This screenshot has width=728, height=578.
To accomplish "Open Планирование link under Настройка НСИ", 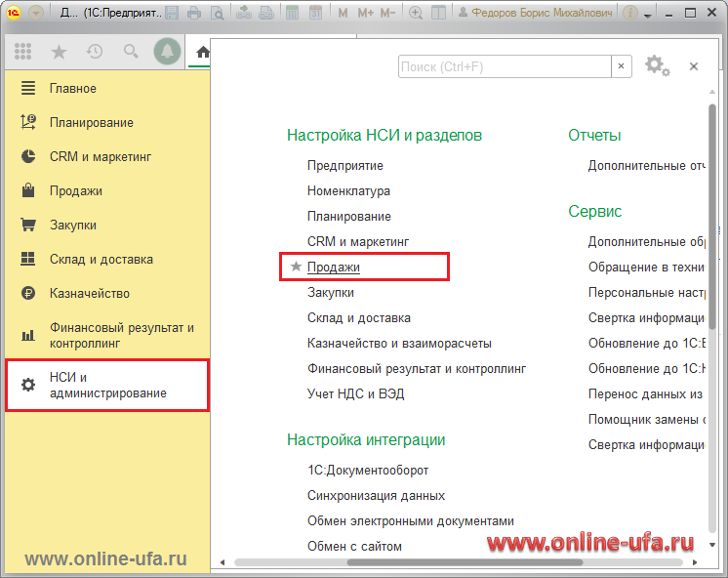I will click(349, 217).
